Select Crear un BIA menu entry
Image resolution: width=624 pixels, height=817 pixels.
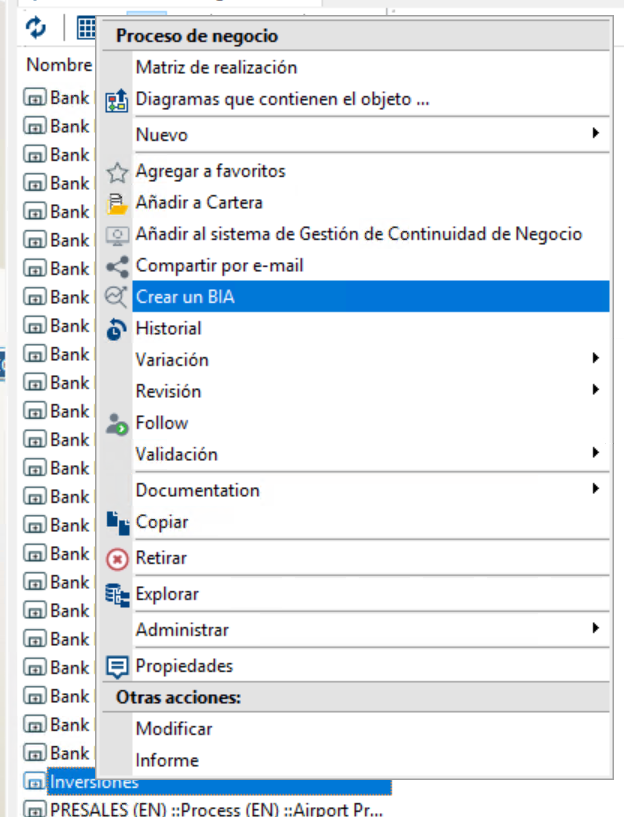[371, 296]
